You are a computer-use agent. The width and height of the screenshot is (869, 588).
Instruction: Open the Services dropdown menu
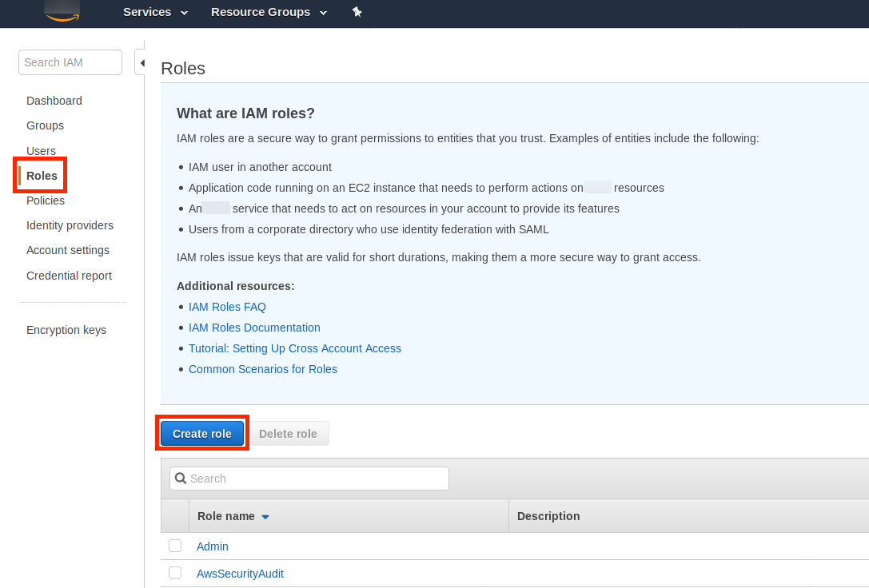pos(155,12)
